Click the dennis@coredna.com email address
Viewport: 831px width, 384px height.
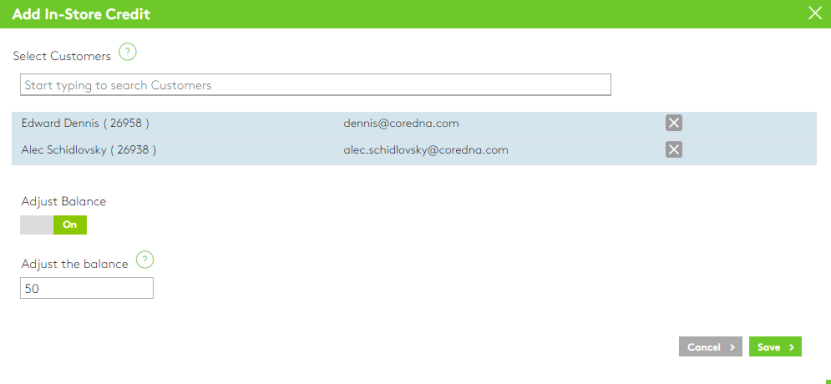(401, 123)
